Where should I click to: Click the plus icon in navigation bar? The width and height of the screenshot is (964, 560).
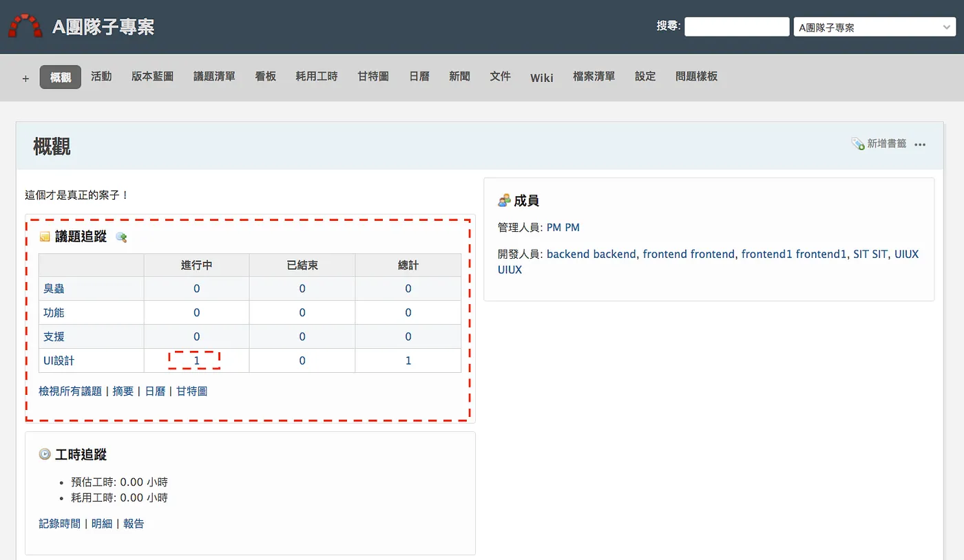(25, 78)
